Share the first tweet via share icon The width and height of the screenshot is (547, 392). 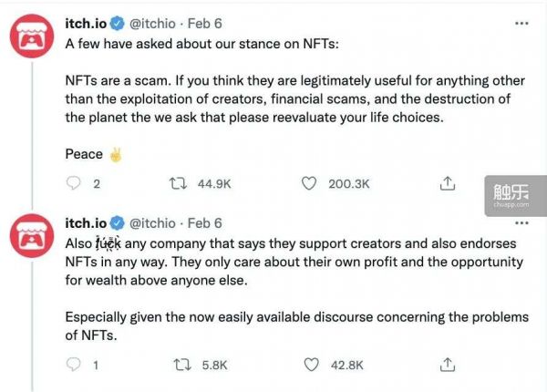448,184
